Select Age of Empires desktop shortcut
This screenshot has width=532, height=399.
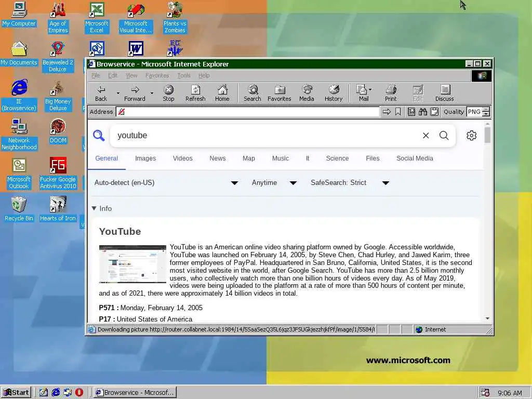point(58,18)
